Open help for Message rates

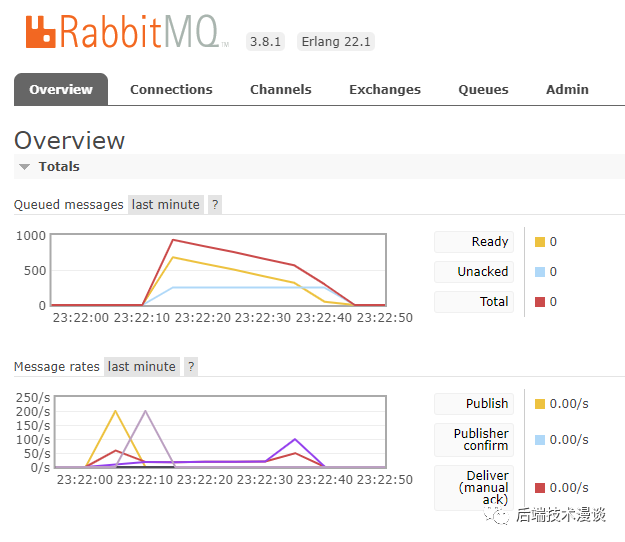click(191, 366)
